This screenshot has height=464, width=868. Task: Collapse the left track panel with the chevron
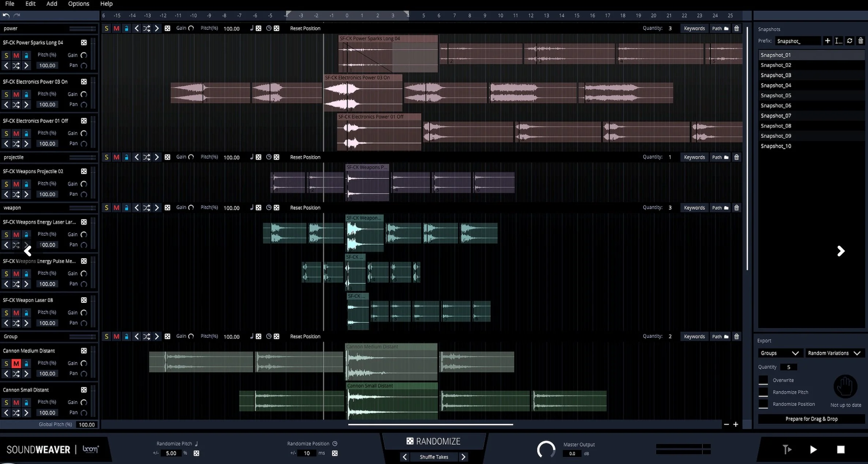point(28,251)
